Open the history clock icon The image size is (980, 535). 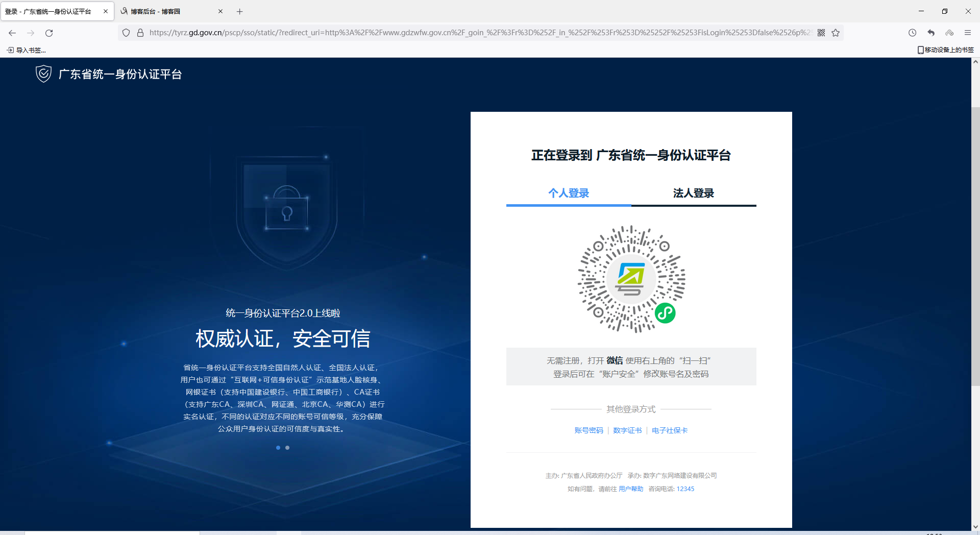pos(913,33)
